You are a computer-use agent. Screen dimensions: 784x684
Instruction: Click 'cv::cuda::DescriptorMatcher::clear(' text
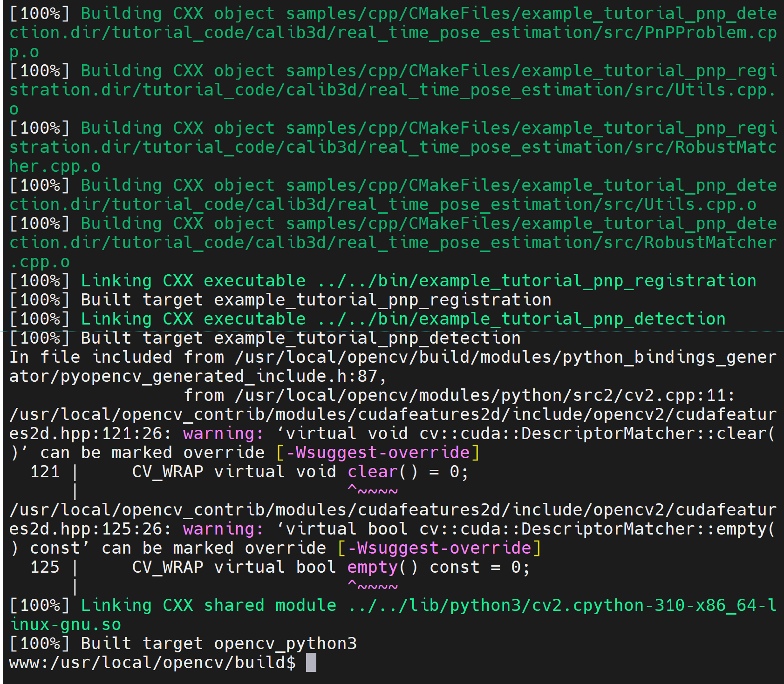597,433
